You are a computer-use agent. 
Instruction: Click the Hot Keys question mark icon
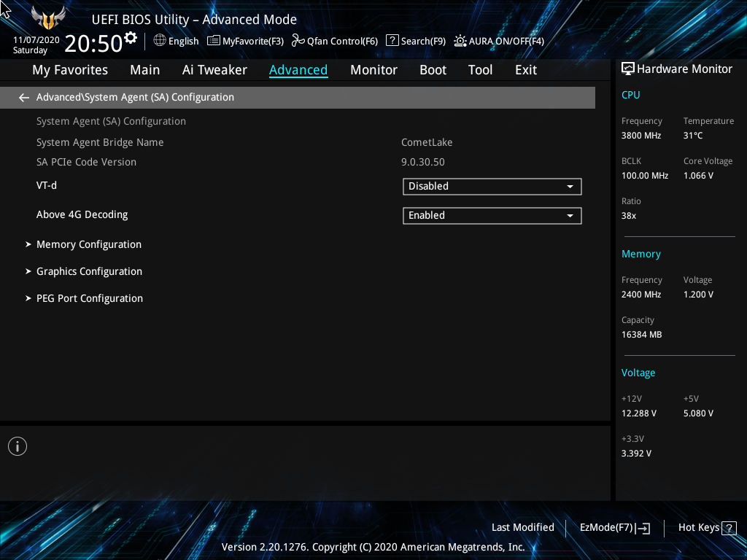[729, 528]
